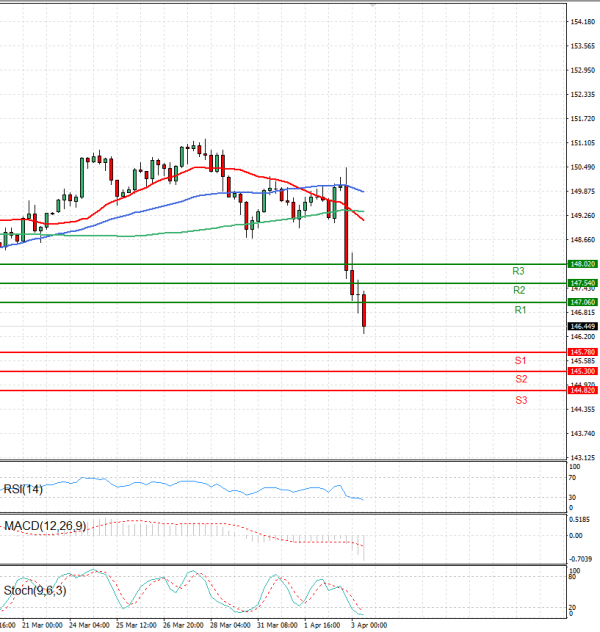The image size is (600, 632).
Task: Click the 152.335 price axis value
Action: (583, 94)
